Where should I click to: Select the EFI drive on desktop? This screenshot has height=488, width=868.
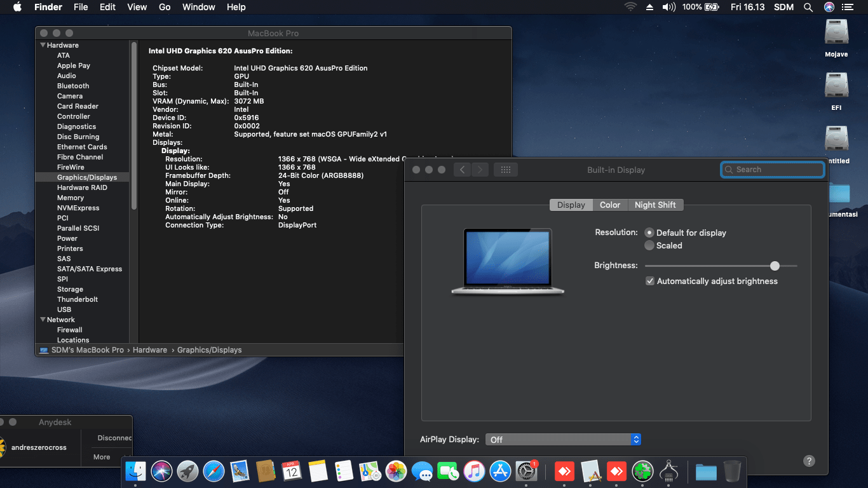click(836, 91)
